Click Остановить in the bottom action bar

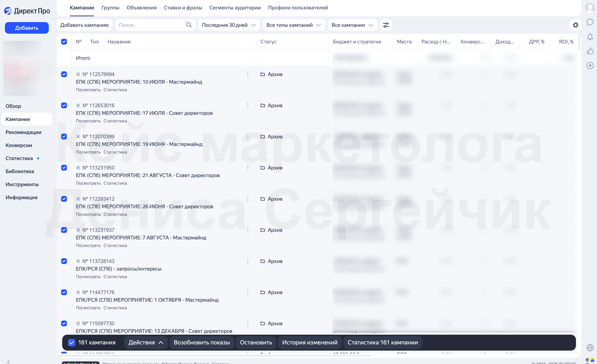point(256,343)
